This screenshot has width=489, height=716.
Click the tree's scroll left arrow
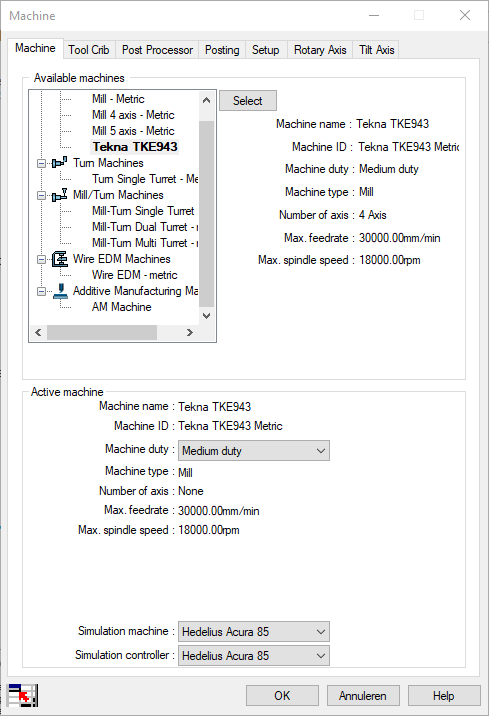38,332
